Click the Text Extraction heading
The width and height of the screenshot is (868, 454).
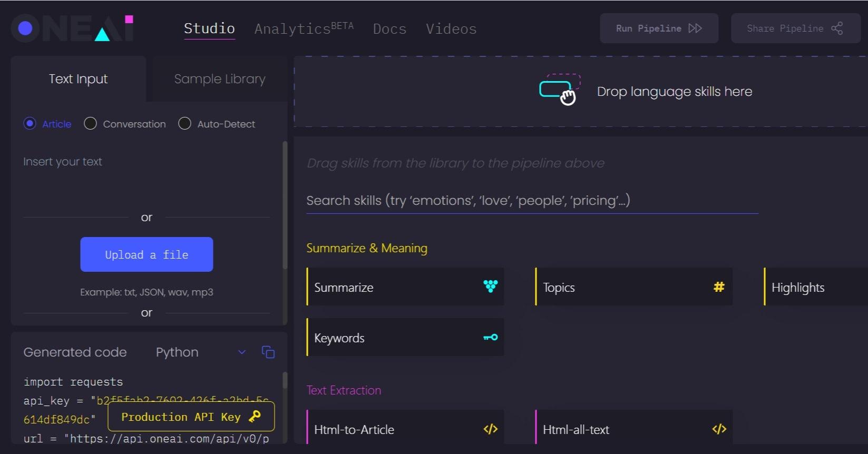344,390
